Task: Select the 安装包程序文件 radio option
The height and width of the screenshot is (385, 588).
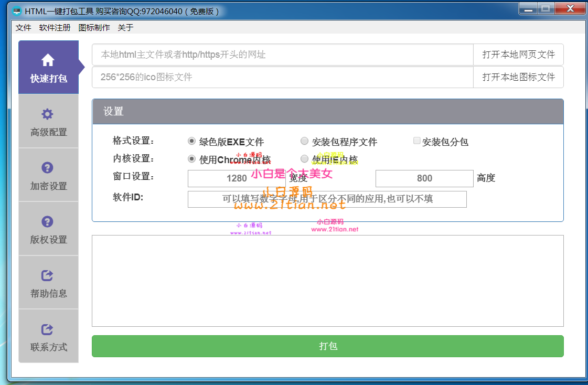Action: coord(304,141)
